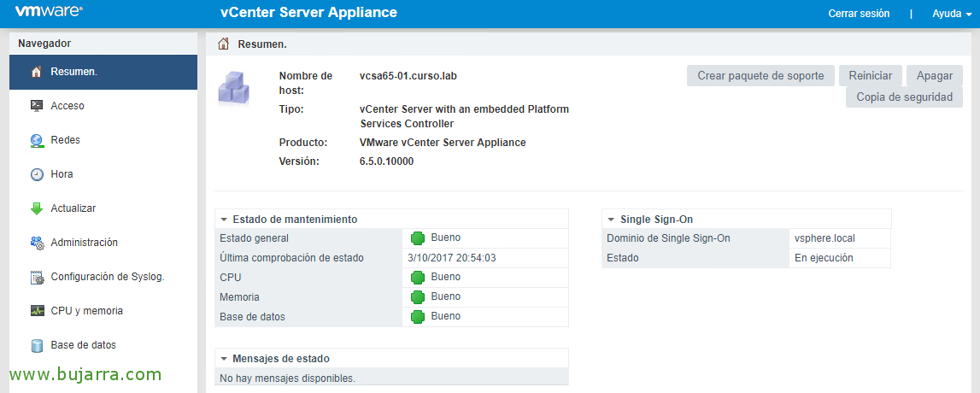
Task: Click the VMware logo
Action: [x=49, y=12]
